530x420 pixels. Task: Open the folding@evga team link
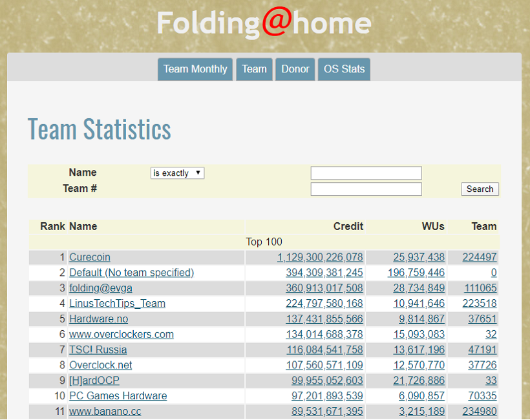click(x=101, y=288)
